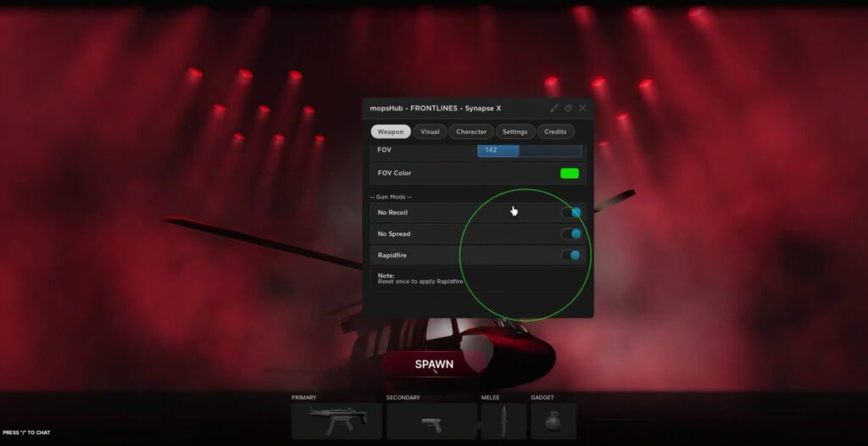Click the mopsHub - FRONTLINES title text

(x=435, y=108)
